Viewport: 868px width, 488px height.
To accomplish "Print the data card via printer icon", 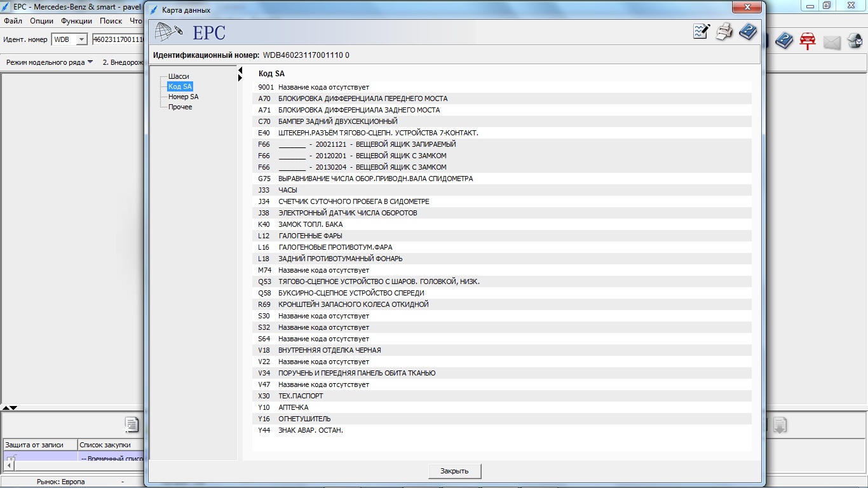I will [x=724, y=31].
